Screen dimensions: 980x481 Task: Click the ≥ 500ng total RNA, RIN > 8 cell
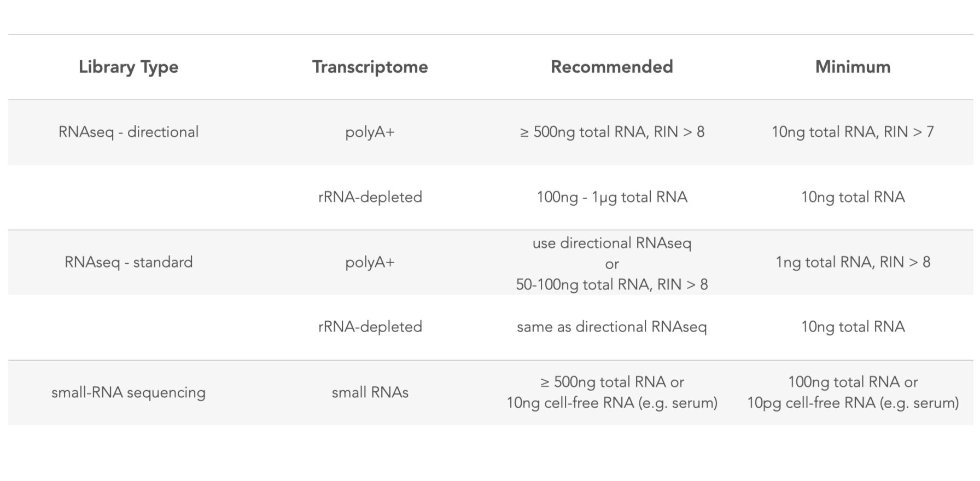coord(611,132)
